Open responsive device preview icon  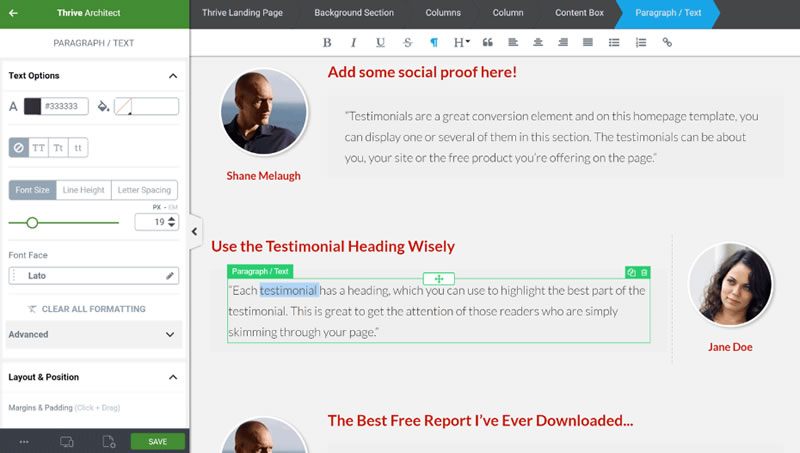(67, 442)
